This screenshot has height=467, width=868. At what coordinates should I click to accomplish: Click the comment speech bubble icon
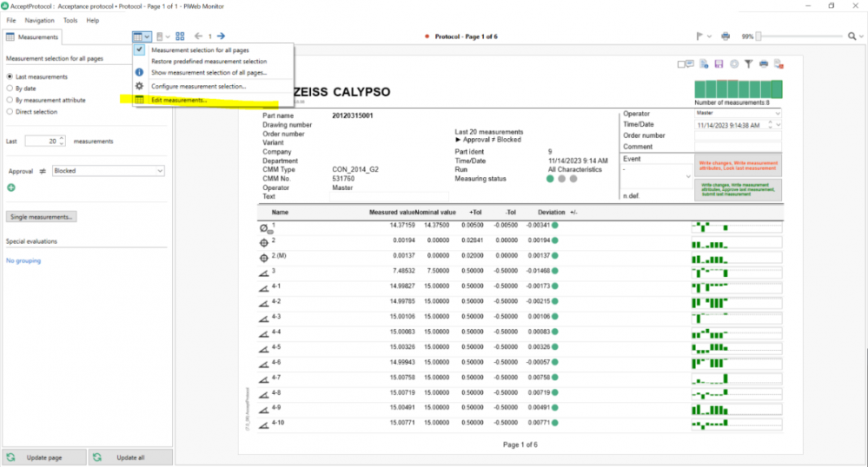click(689, 64)
